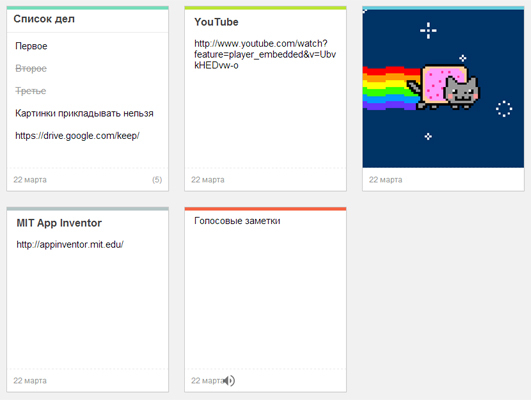This screenshot has height=400, width=531.
Task: Click the YouTube watch URL text
Action: 265,54
